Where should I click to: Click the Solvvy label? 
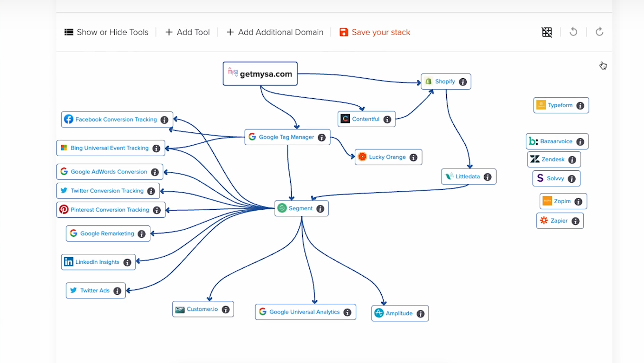click(x=555, y=178)
